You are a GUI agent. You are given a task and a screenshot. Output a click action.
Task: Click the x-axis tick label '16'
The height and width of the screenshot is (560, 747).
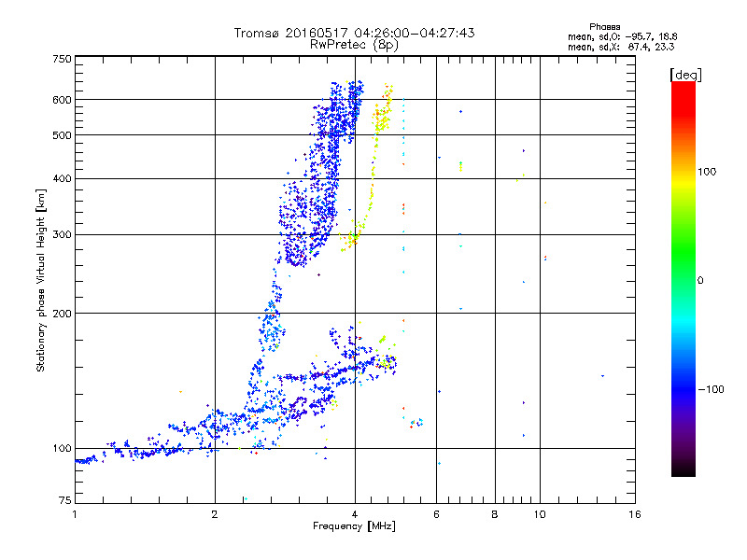click(x=635, y=514)
